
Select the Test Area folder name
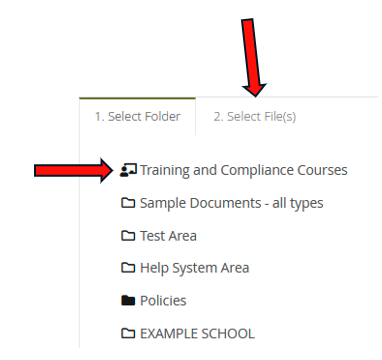coord(168,236)
